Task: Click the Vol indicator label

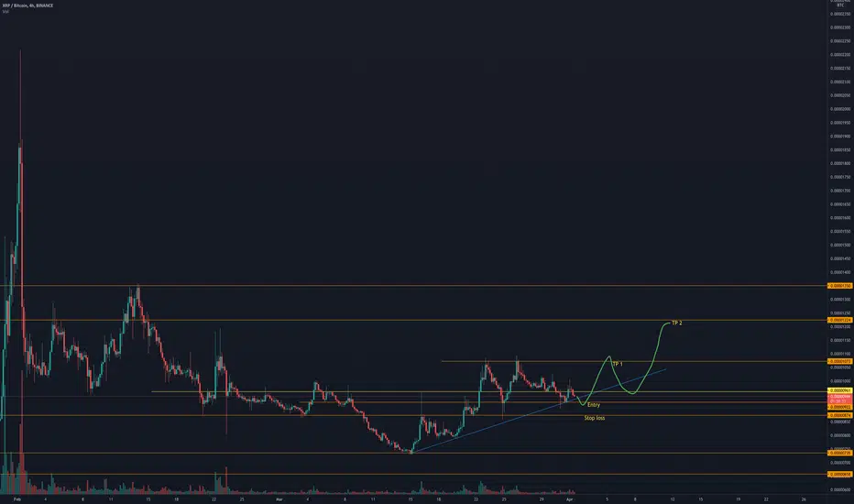Action: [x=5, y=11]
